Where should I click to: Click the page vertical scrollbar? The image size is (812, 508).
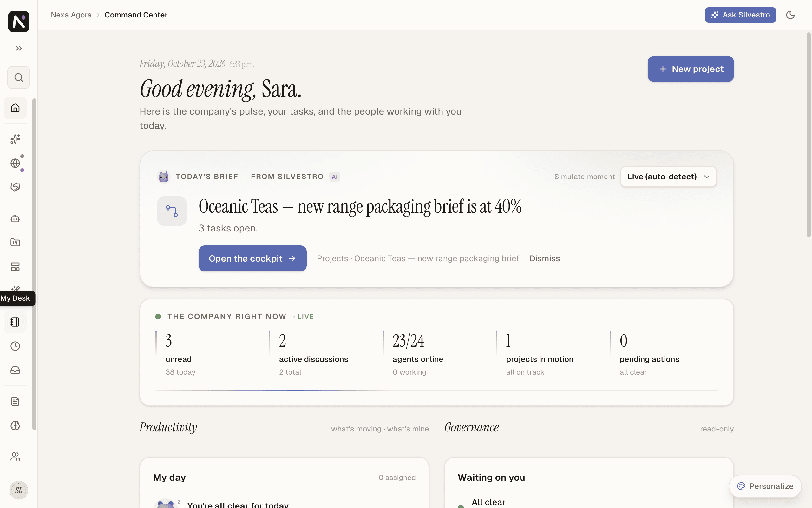pyautogui.click(x=809, y=135)
